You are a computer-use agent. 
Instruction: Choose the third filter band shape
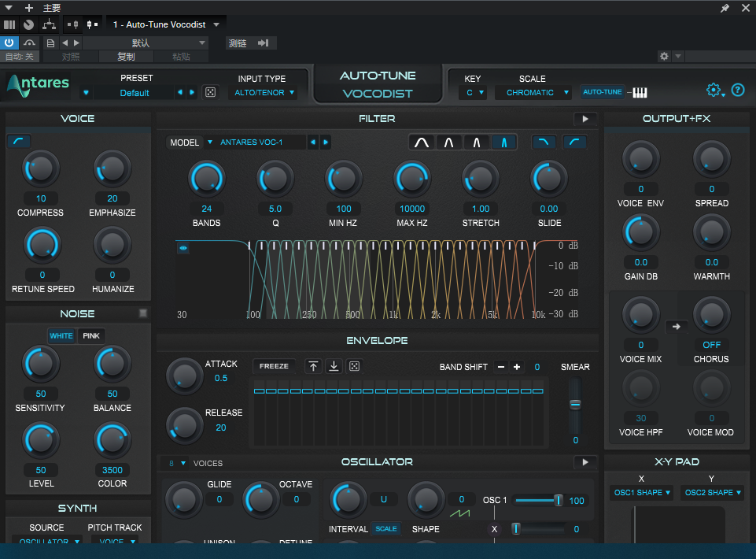pos(477,143)
